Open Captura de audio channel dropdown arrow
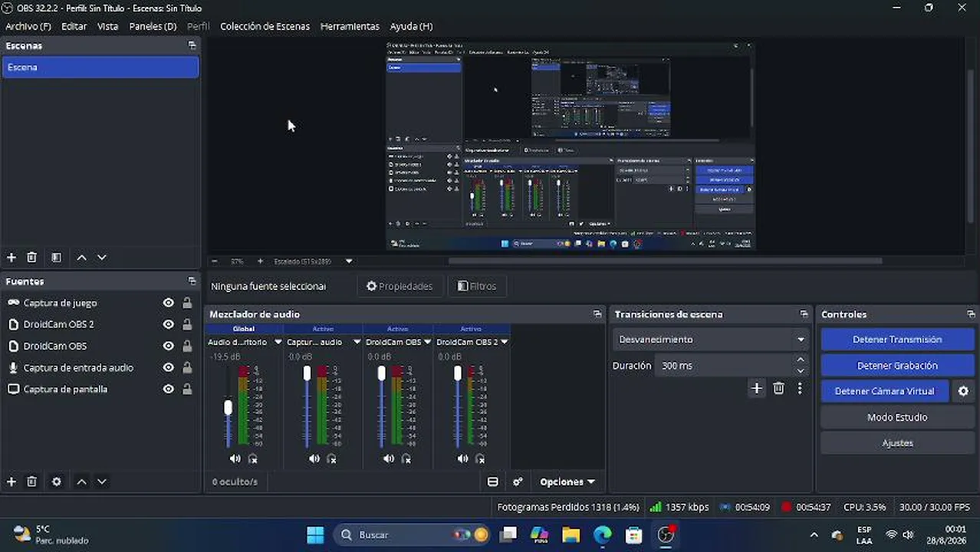This screenshot has width=980, height=552. coord(357,342)
